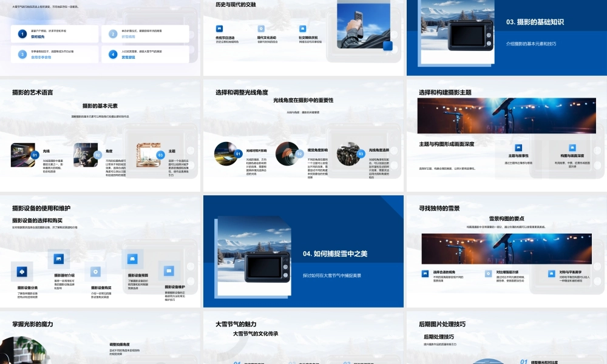Click the icon above 摄影器材介绍
This screenshot has height=364, width=607.
[x=58, y=259]
